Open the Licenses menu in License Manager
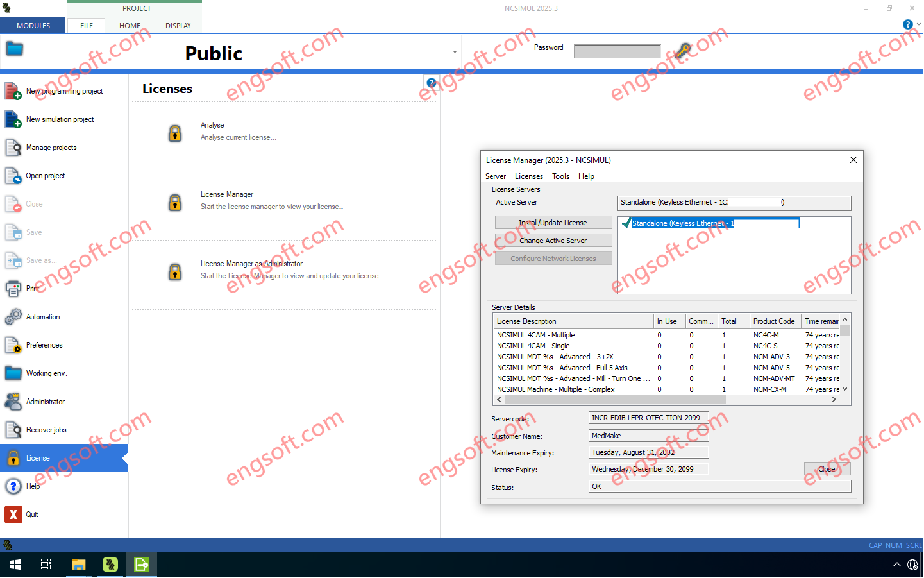924x578 pixels. (x=529, y=176)
